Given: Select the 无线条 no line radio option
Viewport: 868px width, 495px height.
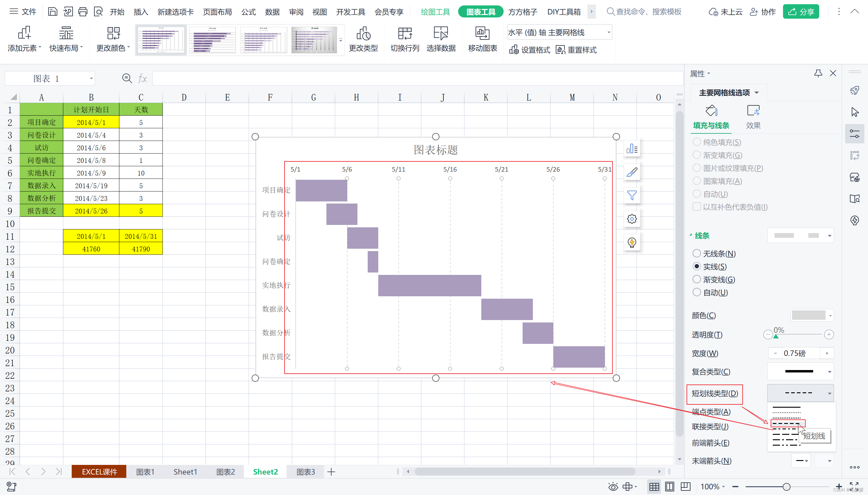Looking at the screenshot, I should coord(697,253).
